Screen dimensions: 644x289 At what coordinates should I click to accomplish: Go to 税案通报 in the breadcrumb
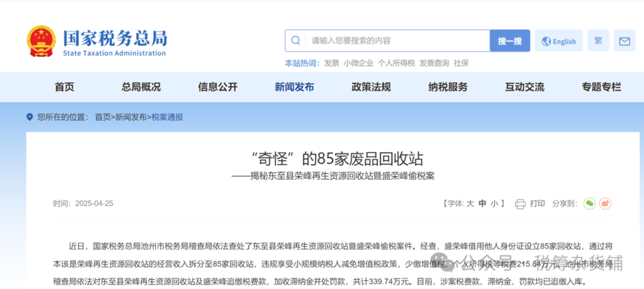pos(167,118)
